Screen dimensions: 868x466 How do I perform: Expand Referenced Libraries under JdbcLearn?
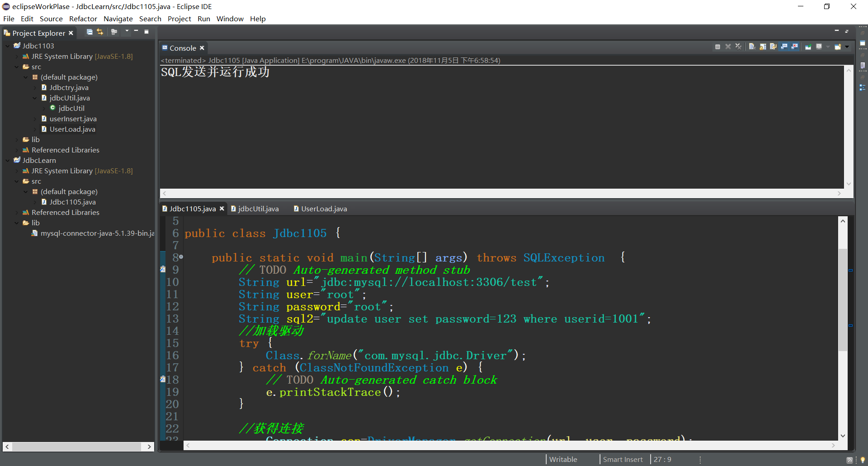(x=17, y=213)
